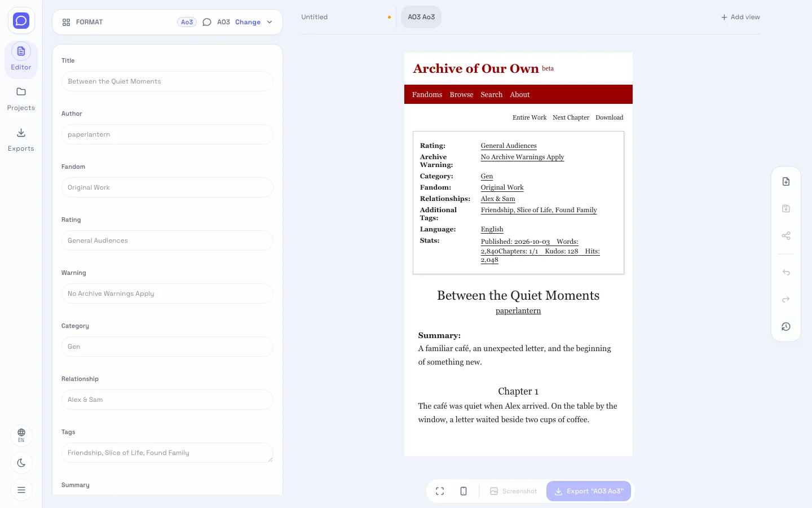Switch to the Untitled tab
Viewport: 812px width, 508px height.
[315, 17]
